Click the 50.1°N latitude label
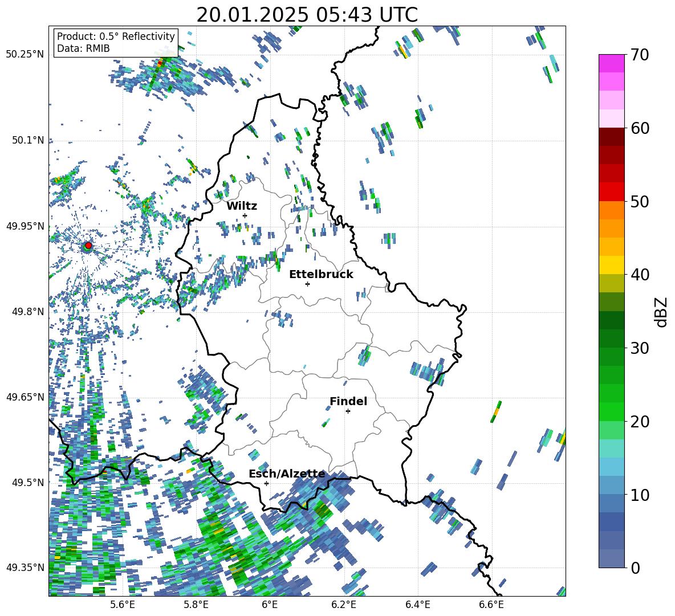Image resolution: width=675 pixels, height=616 pixels. tap(27, 140)
